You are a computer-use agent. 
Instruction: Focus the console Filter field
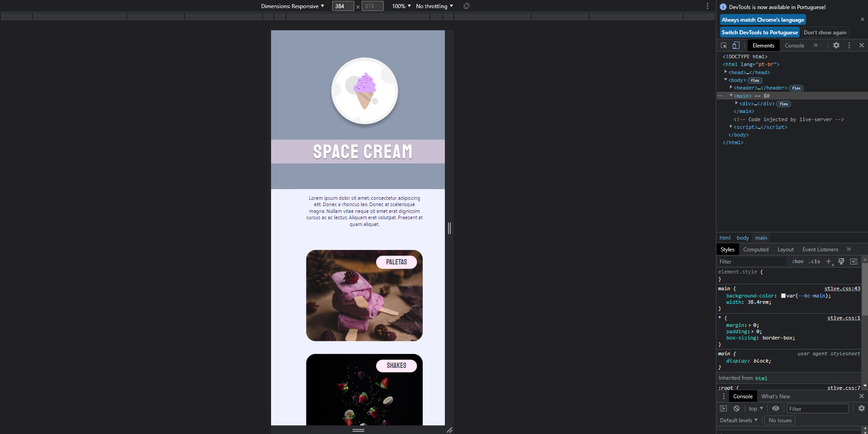[x=817, y=409]
